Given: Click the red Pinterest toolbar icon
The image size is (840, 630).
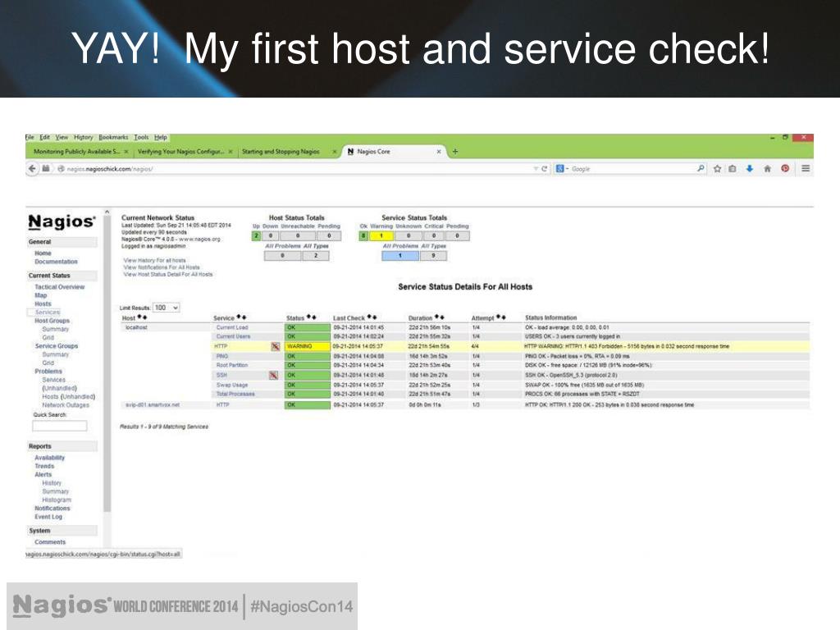Looking at the screenshot, I should tap(785, 169).
